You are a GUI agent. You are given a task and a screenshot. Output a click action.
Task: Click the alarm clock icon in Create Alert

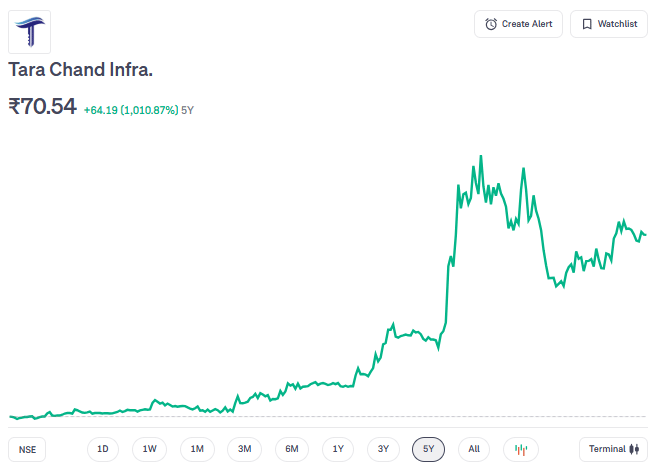click(491, 24)
